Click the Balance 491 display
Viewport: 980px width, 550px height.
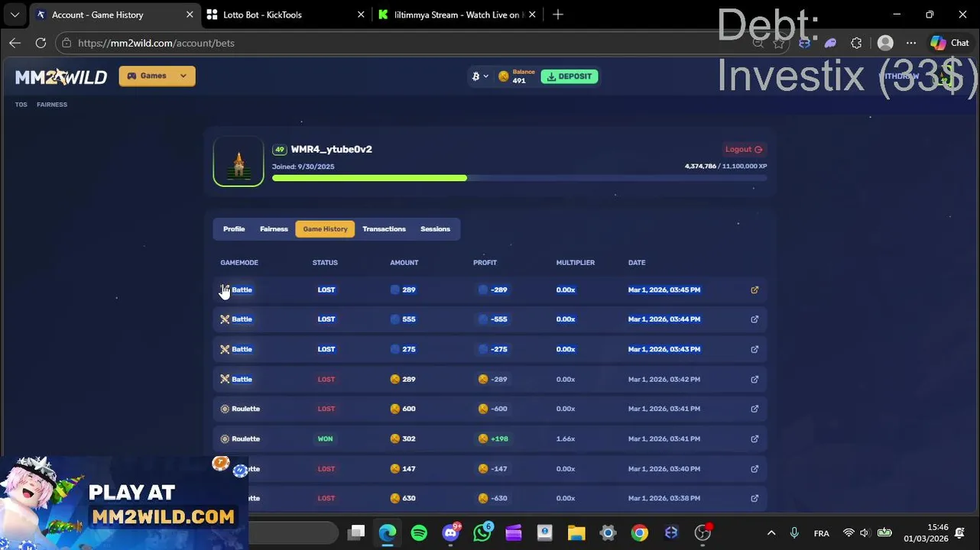pos(517,76)
